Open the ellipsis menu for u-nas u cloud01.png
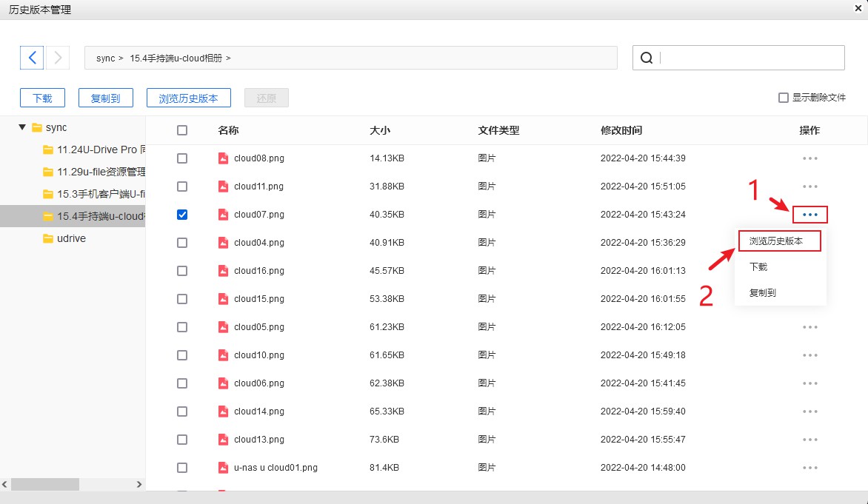Viewport: 868px width, 504px height. coord(809,468)
